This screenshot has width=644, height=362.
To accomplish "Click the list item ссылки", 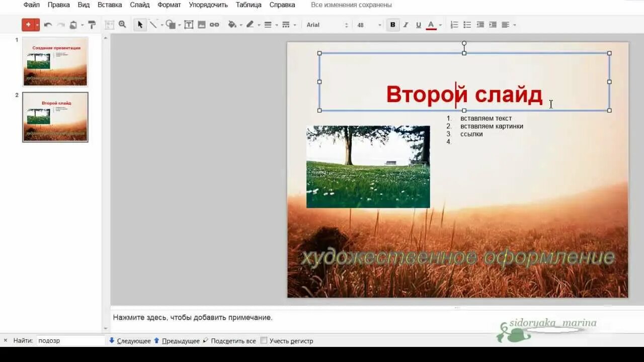I will coord(471,134).
